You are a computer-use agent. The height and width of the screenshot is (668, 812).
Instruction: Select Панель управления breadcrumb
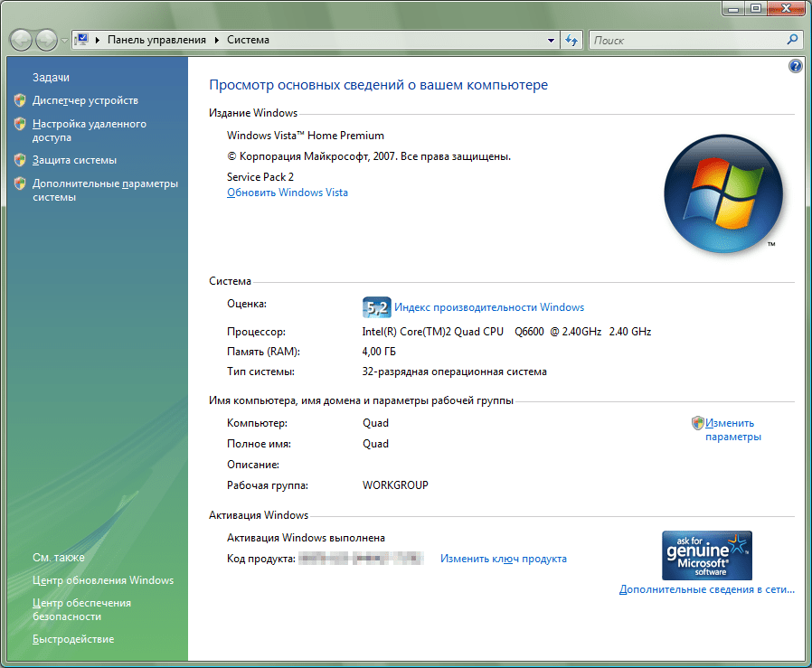pos(156,40)
